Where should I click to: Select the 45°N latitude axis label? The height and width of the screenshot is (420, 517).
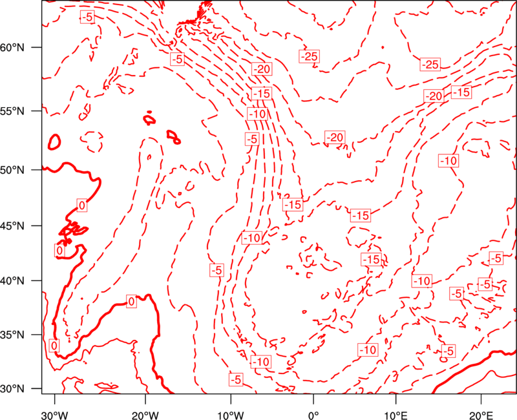(x=12, y=226)
